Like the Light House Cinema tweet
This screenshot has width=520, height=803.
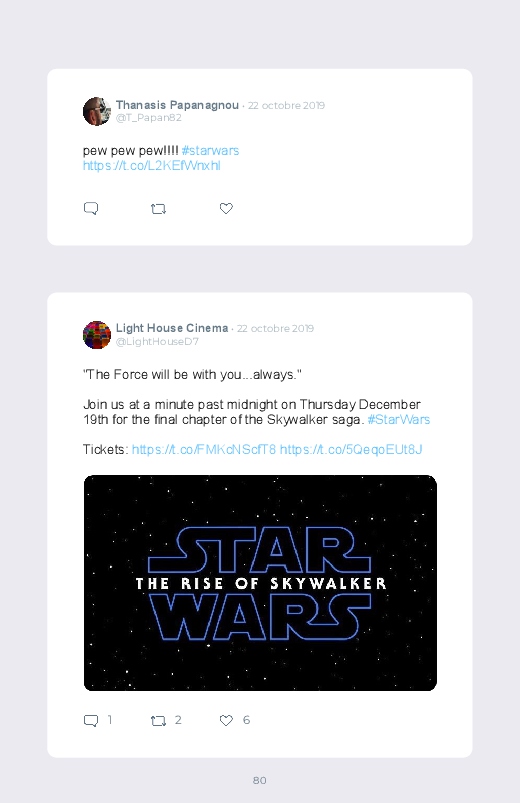(226, 721)
